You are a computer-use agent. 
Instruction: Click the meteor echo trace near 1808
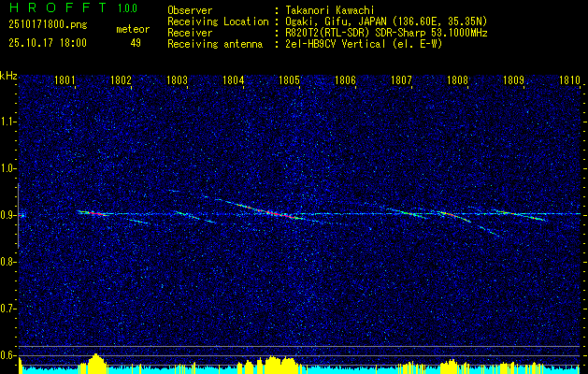pos(454,216)
